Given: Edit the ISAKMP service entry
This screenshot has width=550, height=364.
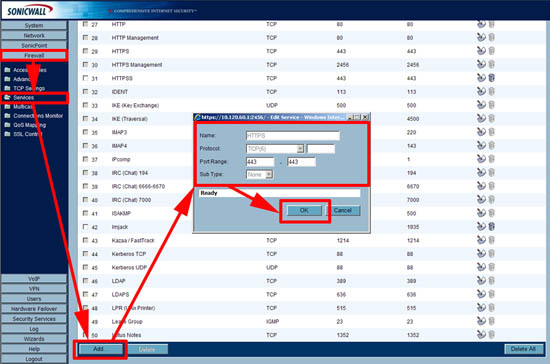Looking at the screenshot, I should (481, 213).
